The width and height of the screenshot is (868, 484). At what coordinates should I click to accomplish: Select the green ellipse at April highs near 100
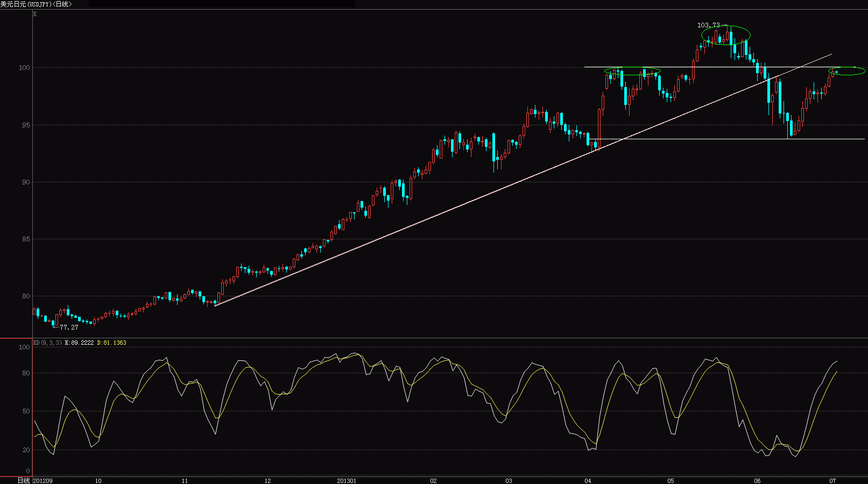(x=632, y=71)
